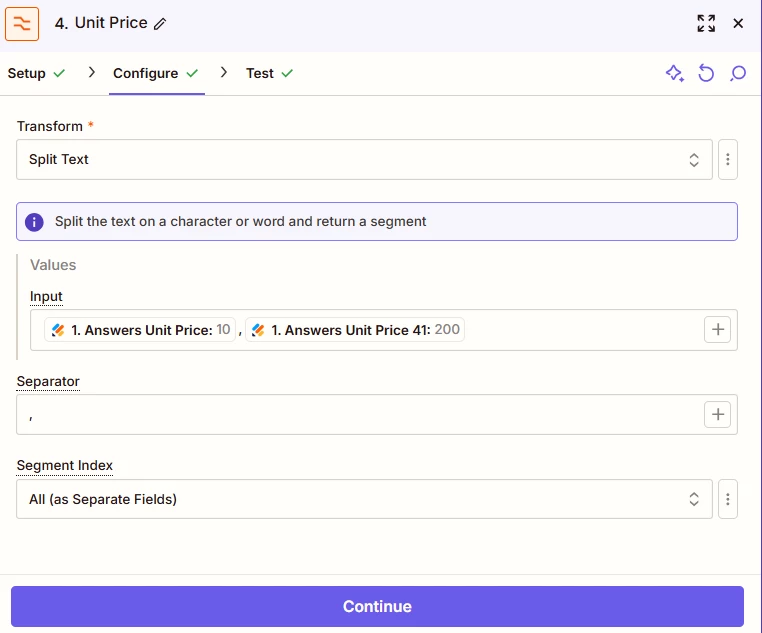Open three-dot menu beside Segment Index
This screenshot has height=633, width=762.
pyautogui.click(x=727, y=499)
